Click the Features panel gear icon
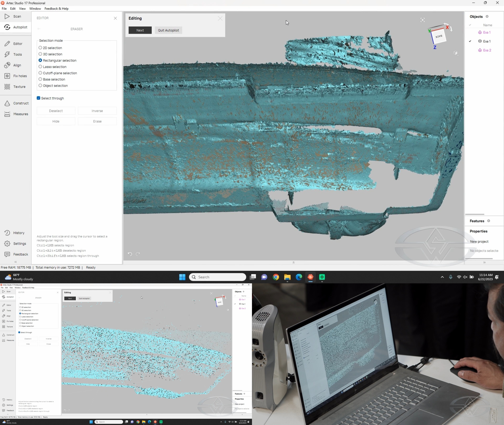This screenshot has width=504, height=425. point(489,221)
